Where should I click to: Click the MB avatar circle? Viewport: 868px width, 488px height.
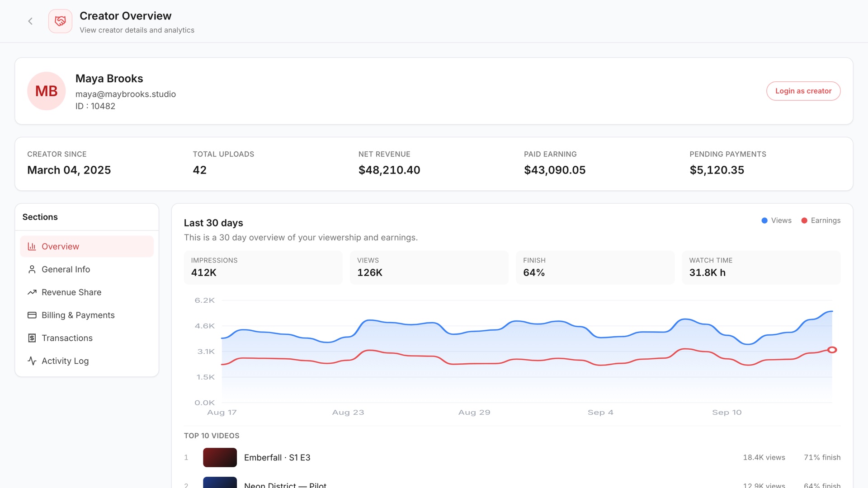pos(46,91)
